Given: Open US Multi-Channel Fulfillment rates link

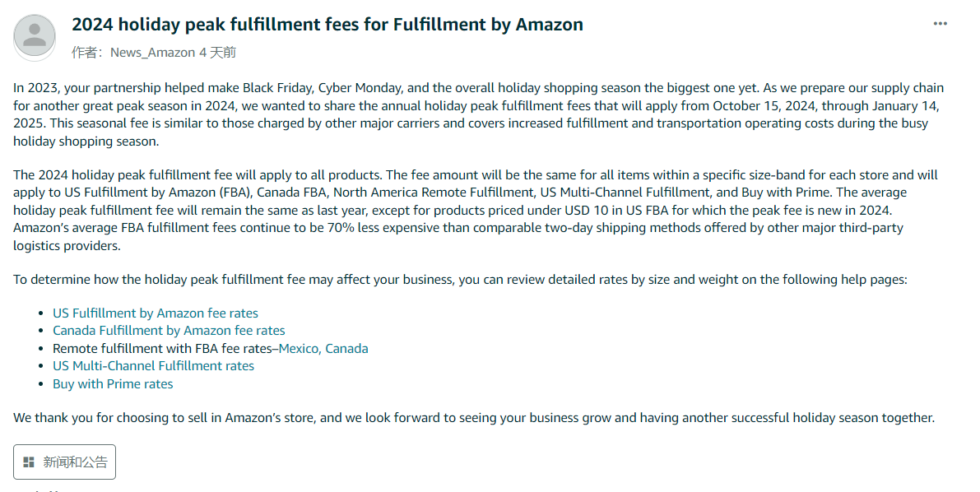Looking at the screenshot, I should point(153,366).
